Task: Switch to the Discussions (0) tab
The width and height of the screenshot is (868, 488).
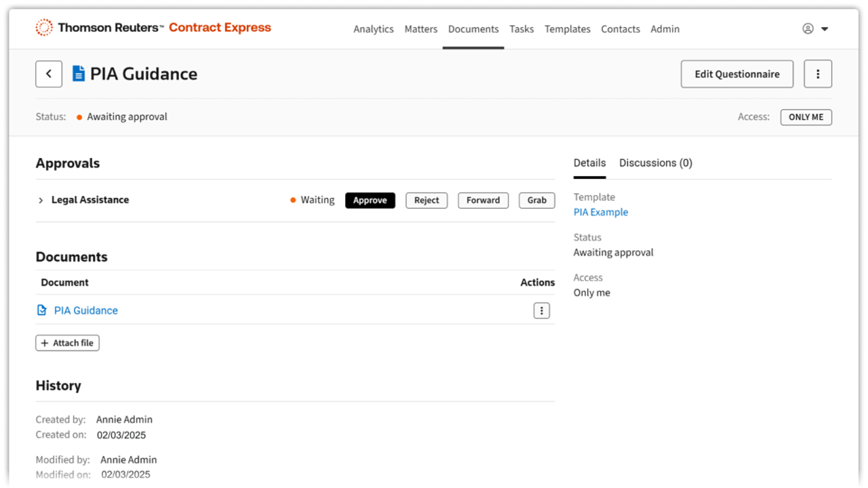Action: (655, 163)
